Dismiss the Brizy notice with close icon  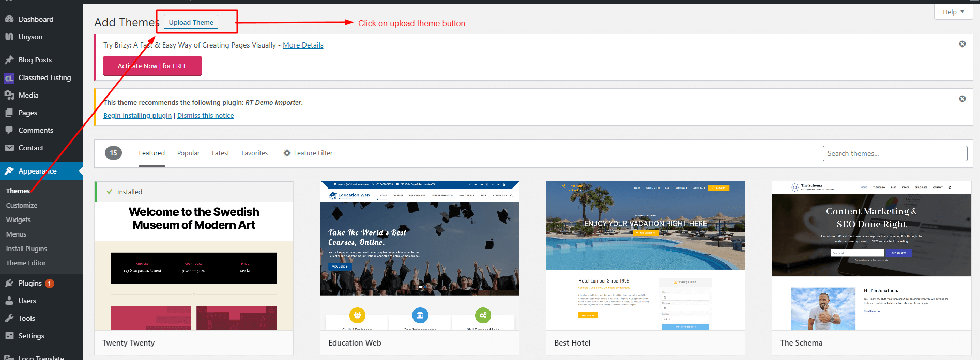pos(962,44)
